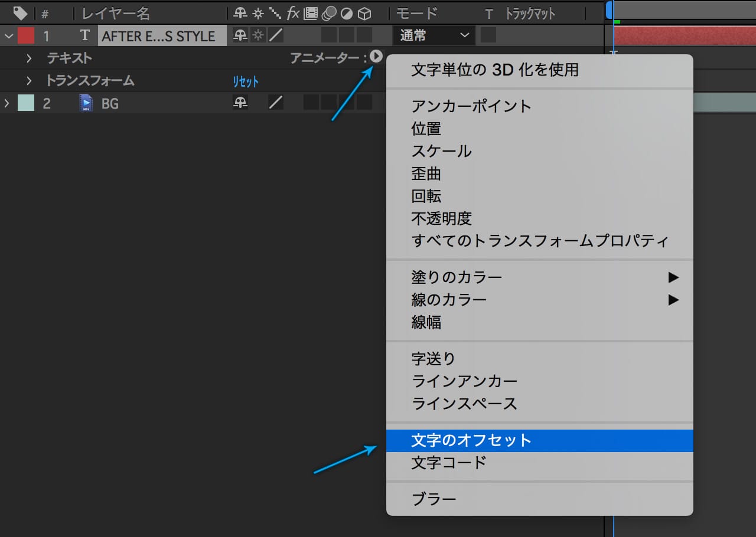Open the Animator flyout arrow button
The image size is (756, 537).
pyautogui.click(x=376, y=57)
